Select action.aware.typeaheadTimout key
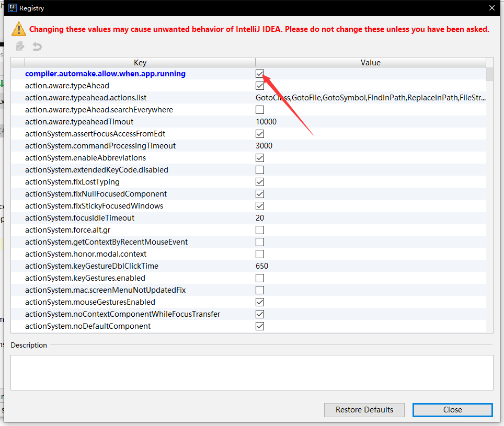 pos(79,122)
